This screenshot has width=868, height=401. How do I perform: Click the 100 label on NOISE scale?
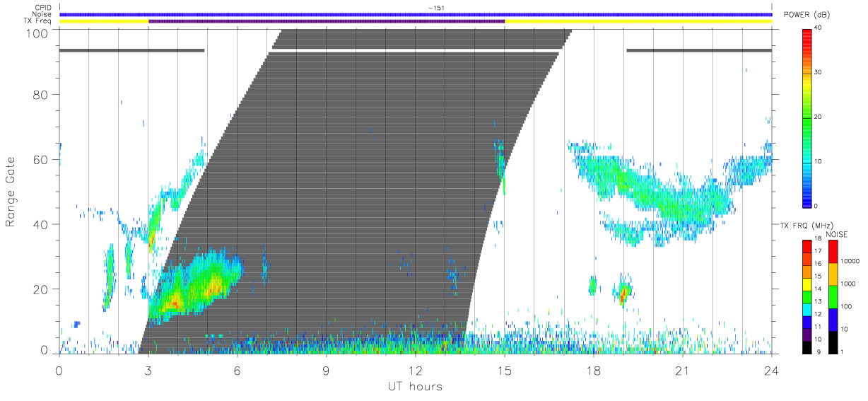pos(848,306)
